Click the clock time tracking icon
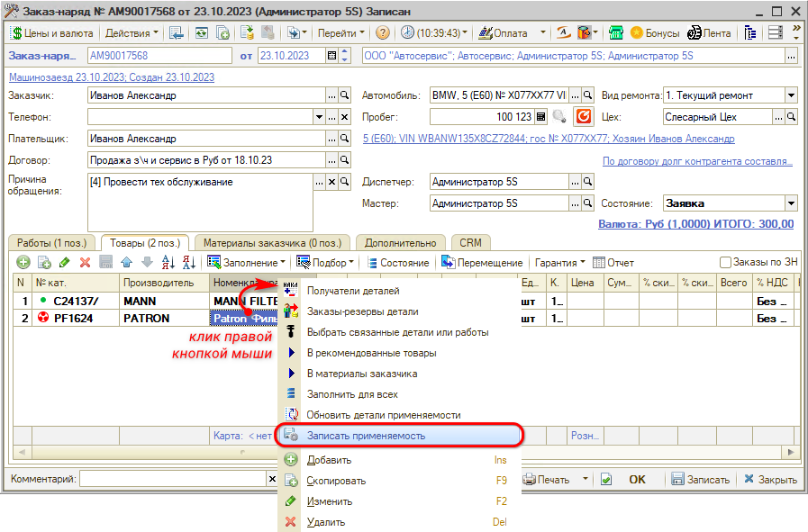 (407, 33)
